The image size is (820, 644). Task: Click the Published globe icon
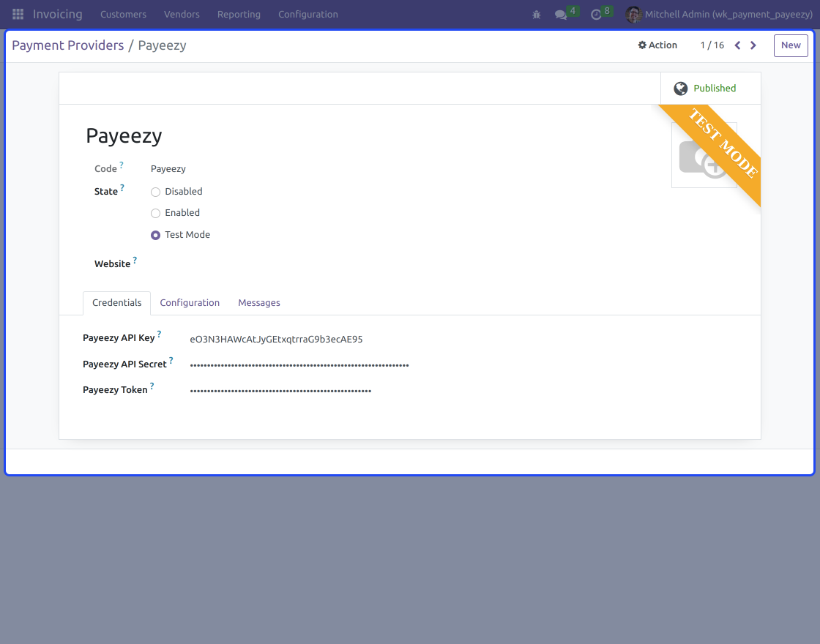click(680, 89)
